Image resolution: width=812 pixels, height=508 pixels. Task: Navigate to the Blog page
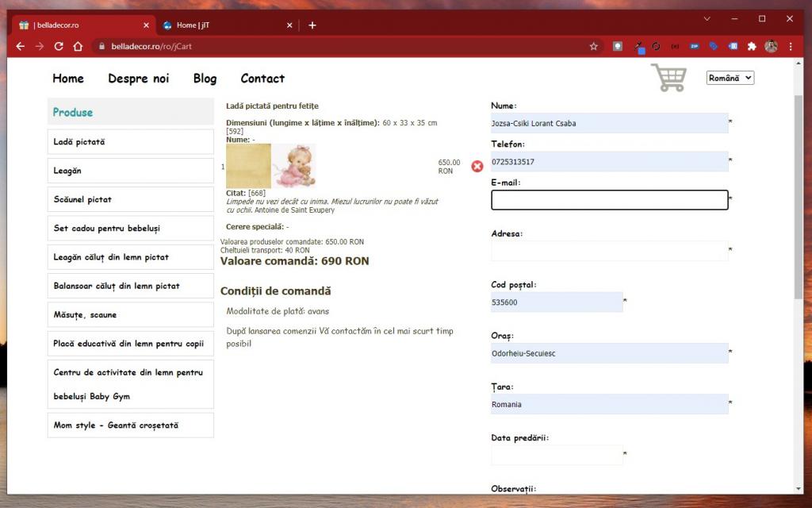205,79
